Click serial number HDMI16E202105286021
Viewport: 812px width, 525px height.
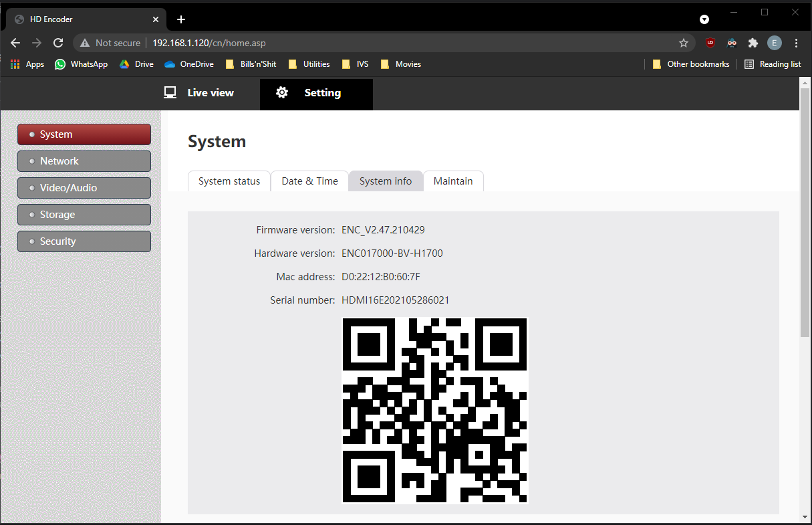(396, 300)
